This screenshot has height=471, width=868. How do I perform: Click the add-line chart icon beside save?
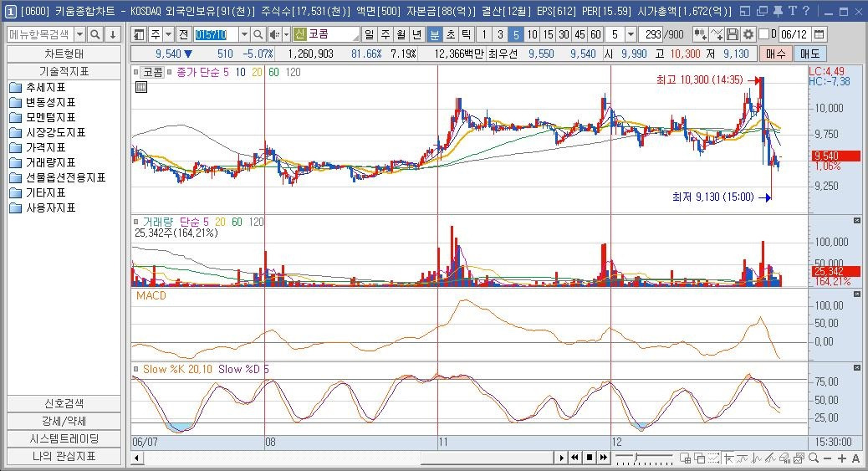click(717, 34)
